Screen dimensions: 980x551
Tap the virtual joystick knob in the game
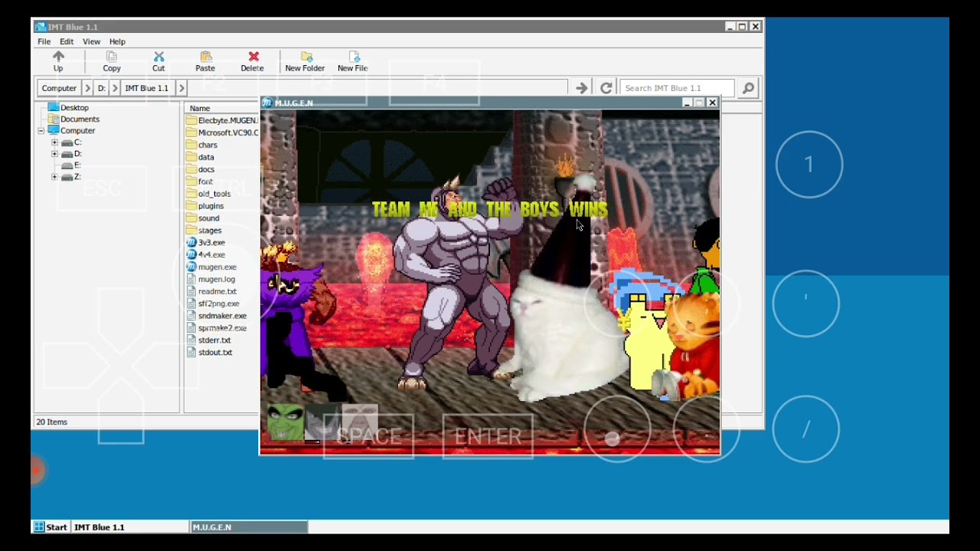[612, 438]
